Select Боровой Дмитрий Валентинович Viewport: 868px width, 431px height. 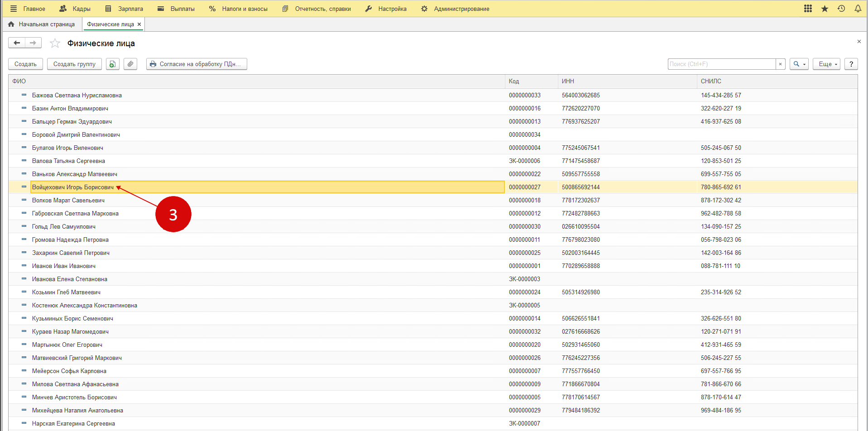tap(76, 134)
